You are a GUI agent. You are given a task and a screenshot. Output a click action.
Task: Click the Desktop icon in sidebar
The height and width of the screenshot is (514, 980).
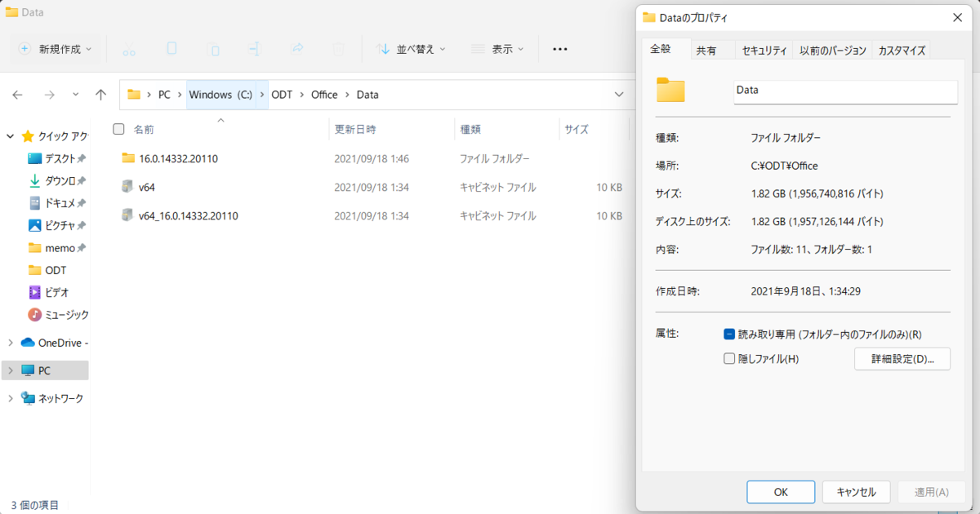click(34, 158)
